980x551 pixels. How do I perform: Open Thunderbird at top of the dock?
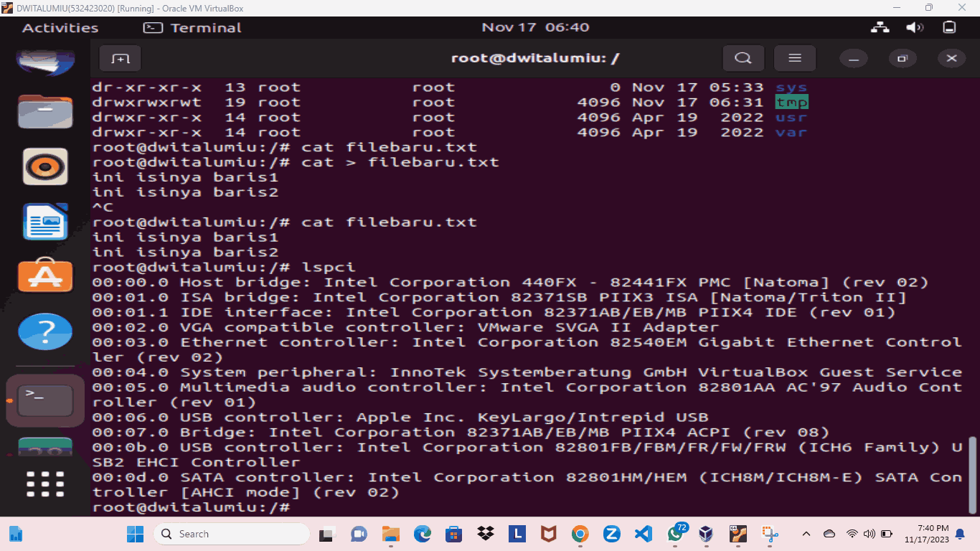click(45, 62)
